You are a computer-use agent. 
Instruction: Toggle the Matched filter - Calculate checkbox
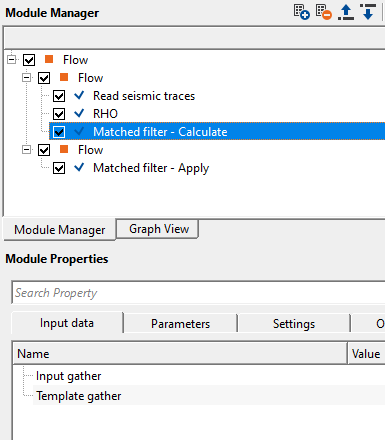tap(59, 132)
